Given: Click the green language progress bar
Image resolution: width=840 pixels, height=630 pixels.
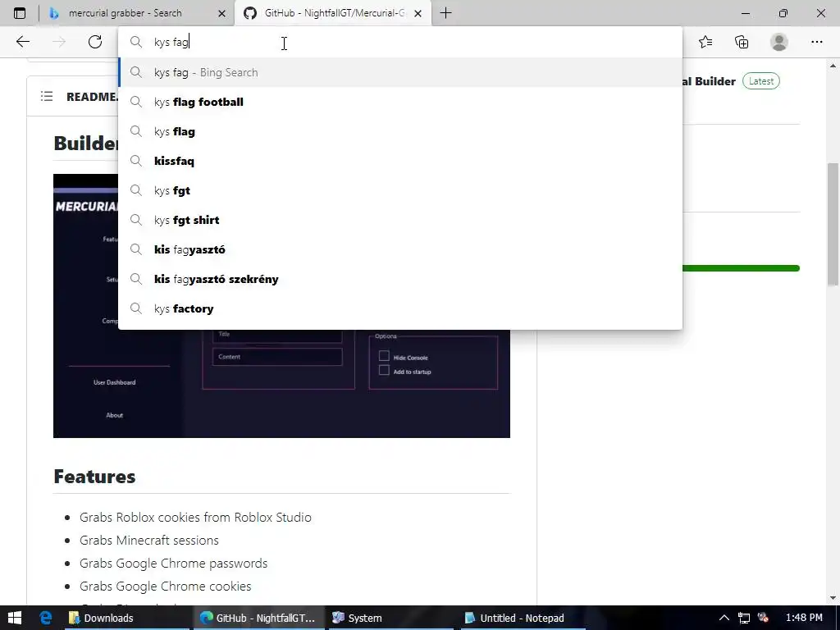Looking at the screenshot, I should click(x=741, y=268).
